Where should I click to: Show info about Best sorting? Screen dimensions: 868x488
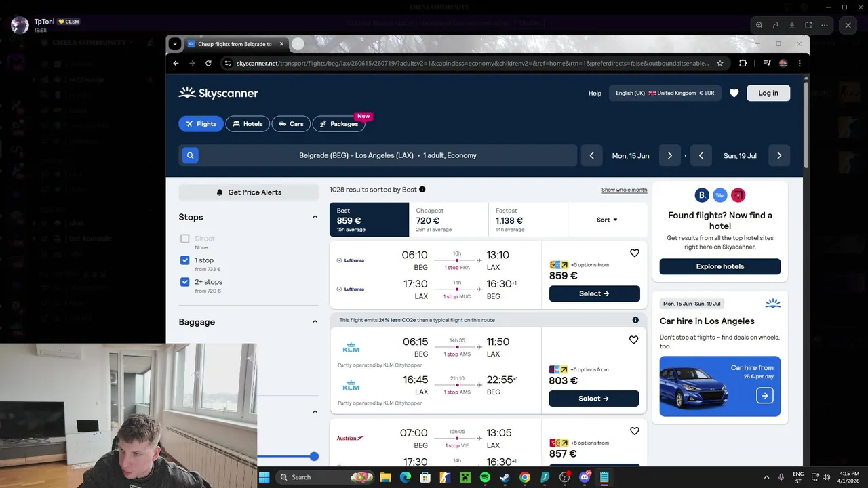(x=422, y=190)
